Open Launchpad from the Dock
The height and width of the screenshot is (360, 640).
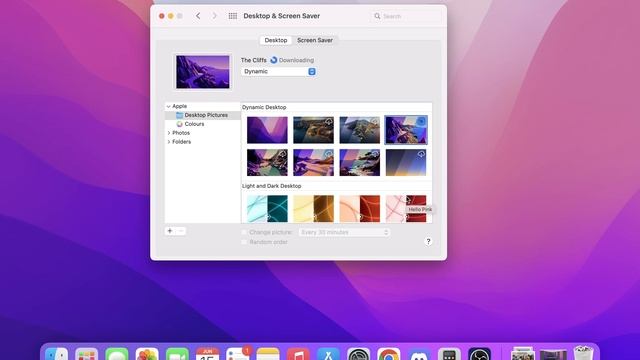[87, 354]
